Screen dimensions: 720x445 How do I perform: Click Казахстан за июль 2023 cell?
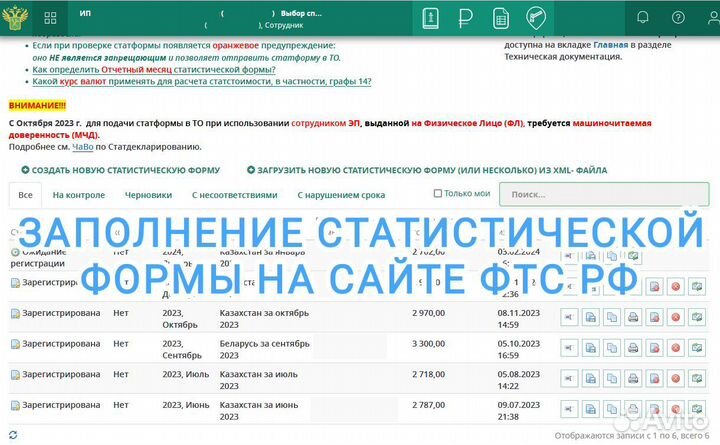click(x=259, y=380)
